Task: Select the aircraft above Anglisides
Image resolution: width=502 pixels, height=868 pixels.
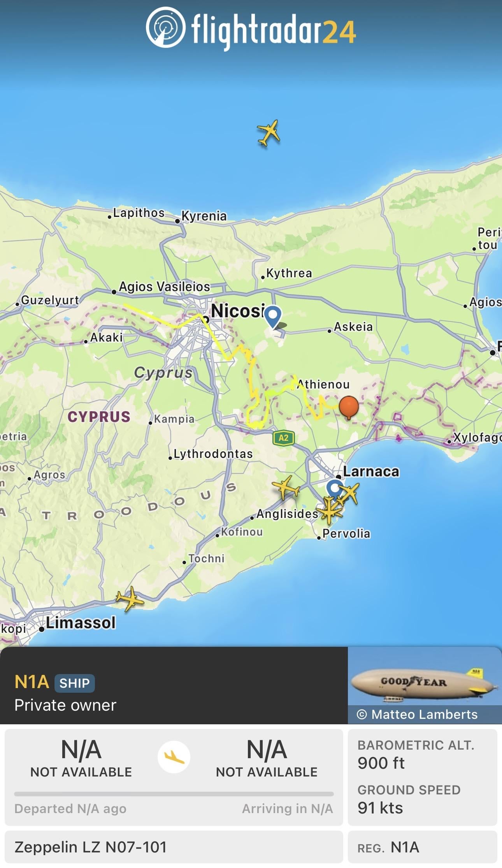Action: coord(286,487)
